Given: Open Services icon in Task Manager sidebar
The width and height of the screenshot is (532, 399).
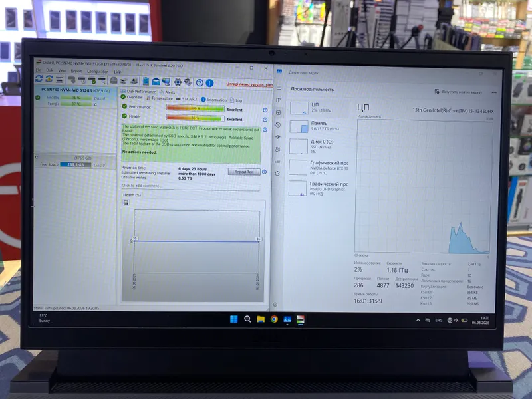Looking at the screenshot, I should point(277,174).
